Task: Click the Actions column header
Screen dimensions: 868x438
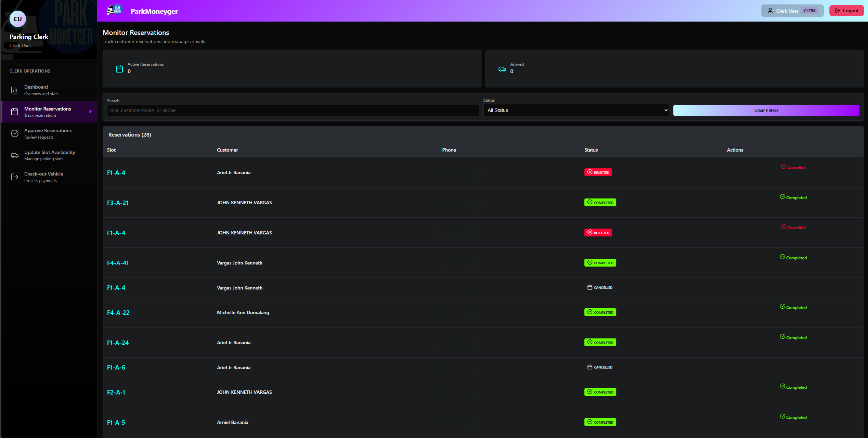Action: [735, 150]
